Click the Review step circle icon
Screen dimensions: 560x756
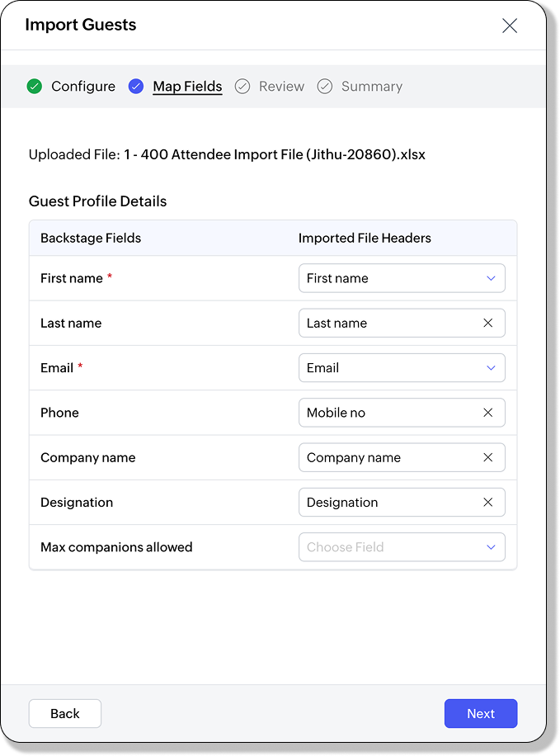tap(242, 86)
